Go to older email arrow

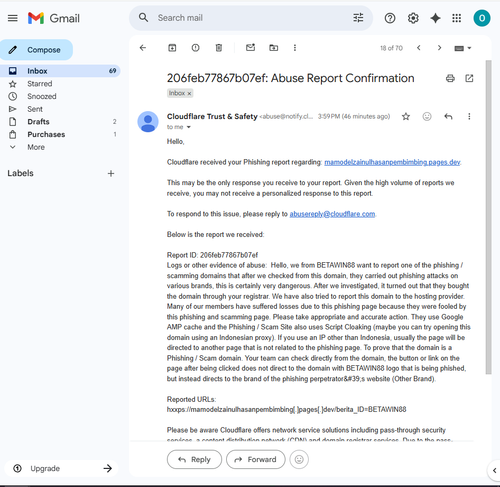coord(439,48)
